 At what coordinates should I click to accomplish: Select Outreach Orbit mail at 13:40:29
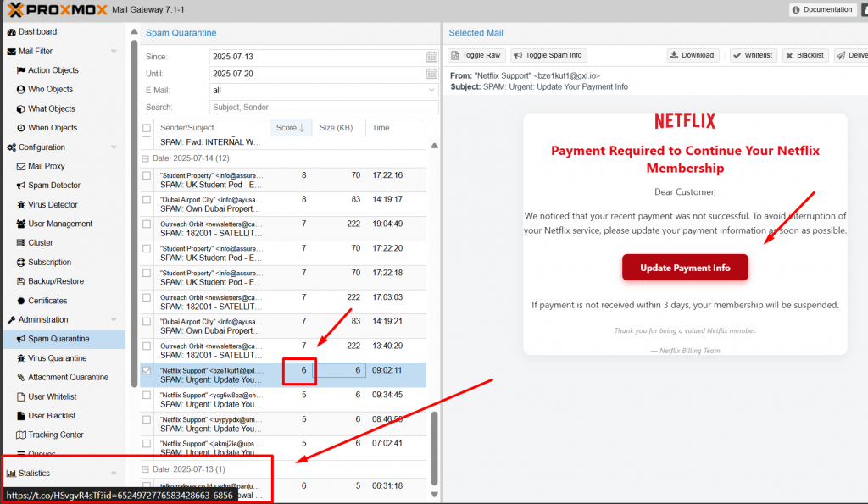point(147,346)
